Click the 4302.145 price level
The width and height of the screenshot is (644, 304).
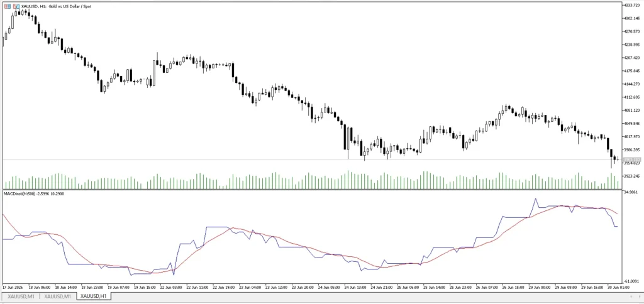632,18
